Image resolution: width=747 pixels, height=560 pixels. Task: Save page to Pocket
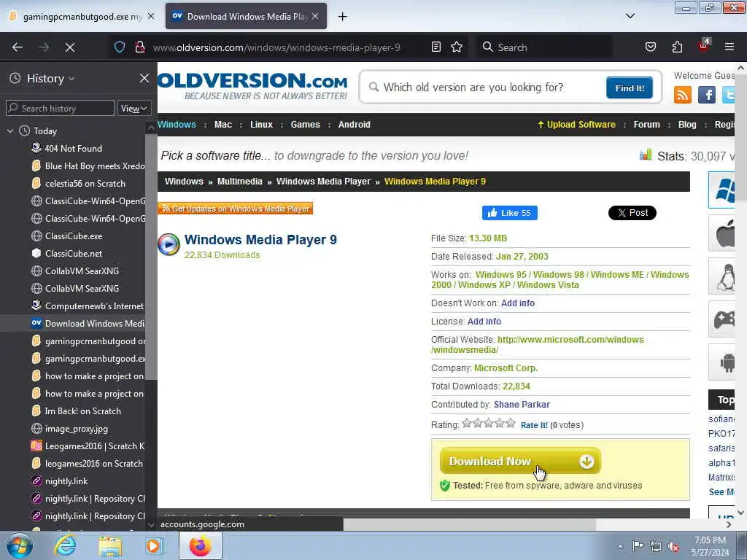coord(651,47)
